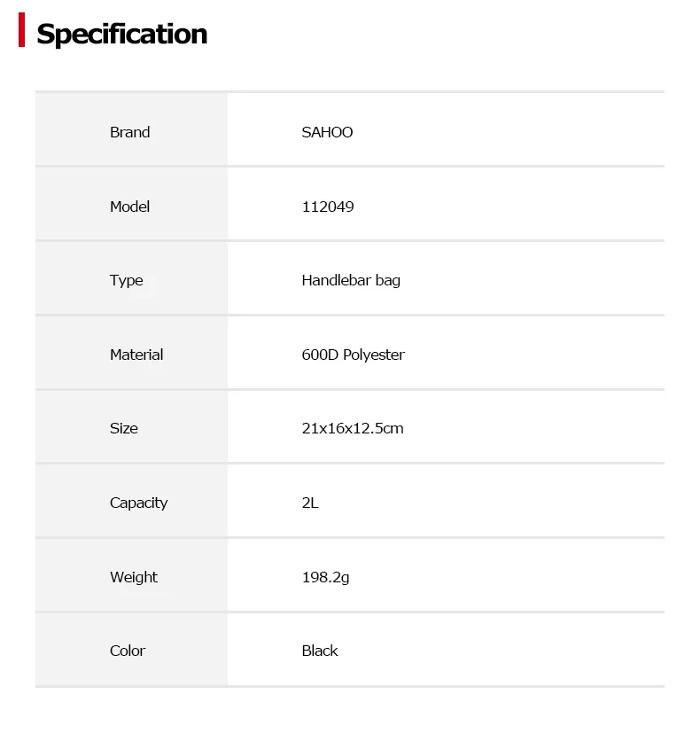Click the Black color value
The height and width of the screenshot is (741, 700).
pyautogui.click(x=320, y=651)
